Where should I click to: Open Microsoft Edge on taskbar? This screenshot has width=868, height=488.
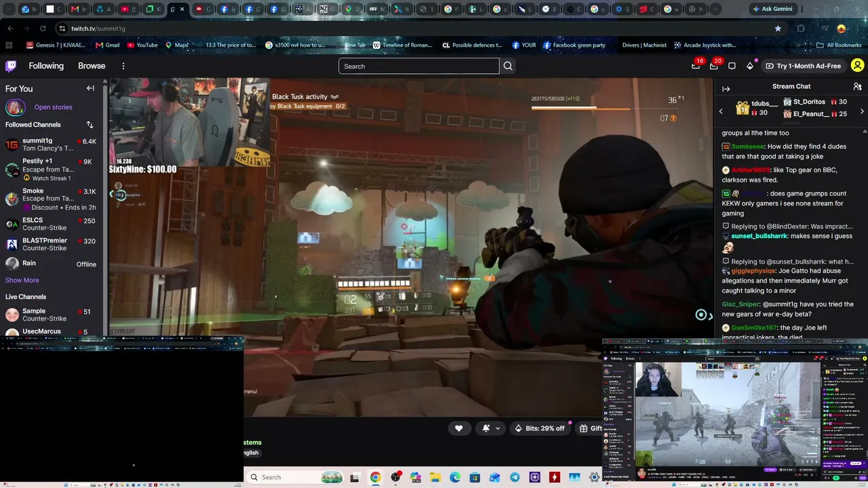(455, 477)
